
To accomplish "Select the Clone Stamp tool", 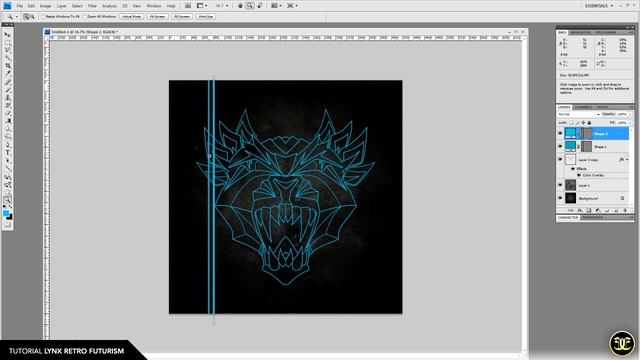I will click(x=7, y=98).
